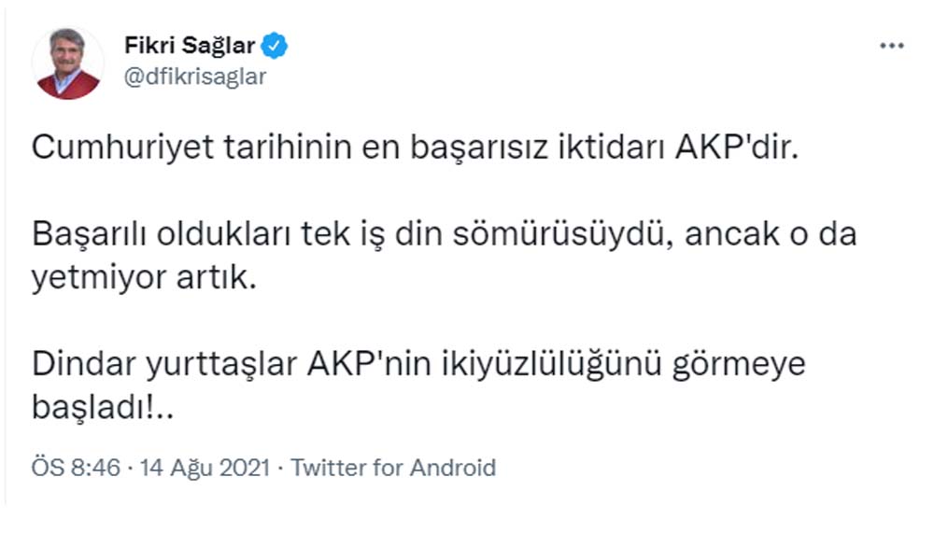Screen dimensions: 934x560
Task: Click the tweet time ÖS 8:46
Action: pyautogui.click(x=76, y=467)
